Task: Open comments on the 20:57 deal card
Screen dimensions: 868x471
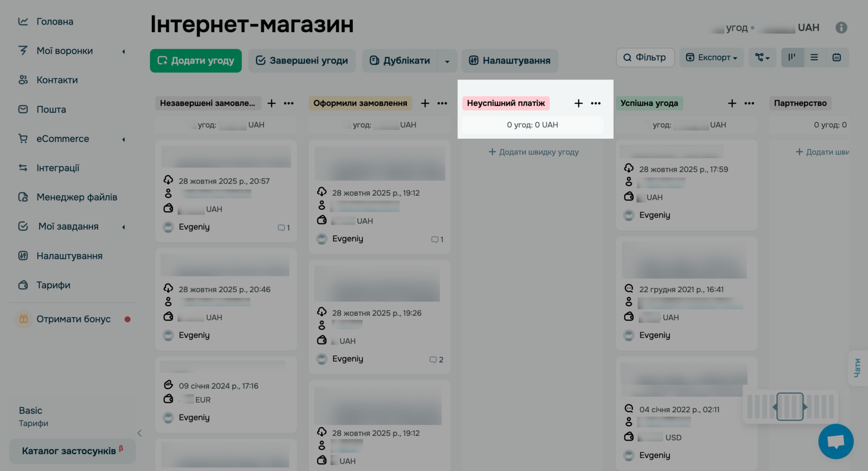Action: [x=284, y=228]
